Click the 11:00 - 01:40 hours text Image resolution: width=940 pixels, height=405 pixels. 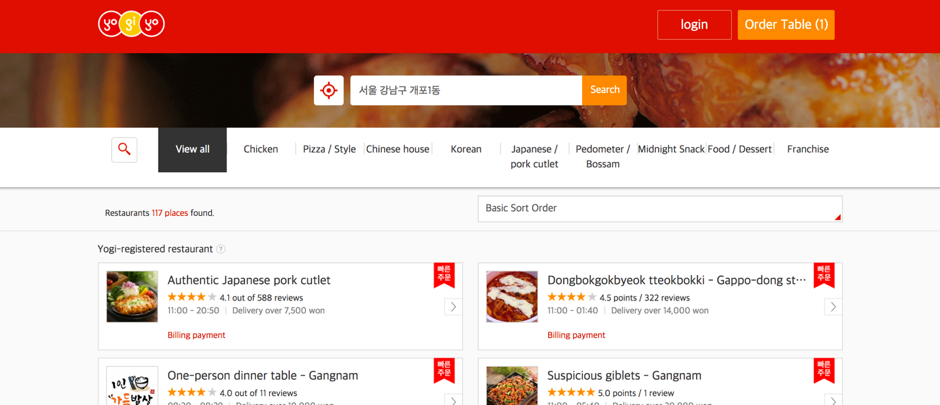pos(573,310)
